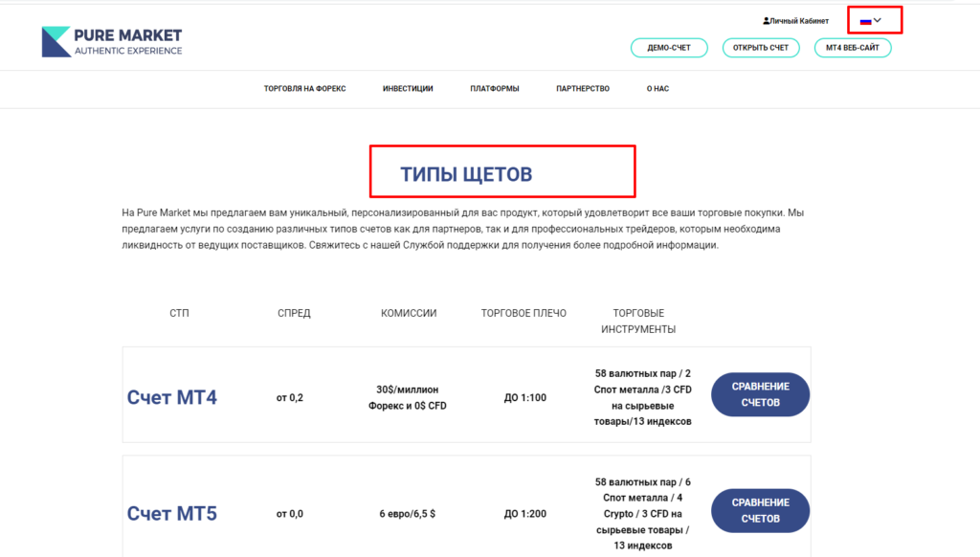Click the MT4 ВЕБ-САЙТ button
The image size is (980, 557).
click(853, 48)
